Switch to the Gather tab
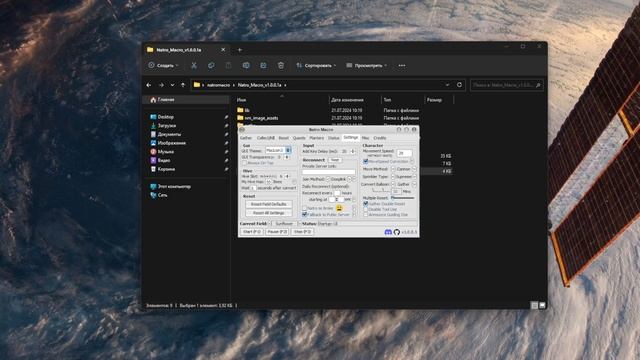Viewport: 640px width, 360px height. 246,138
